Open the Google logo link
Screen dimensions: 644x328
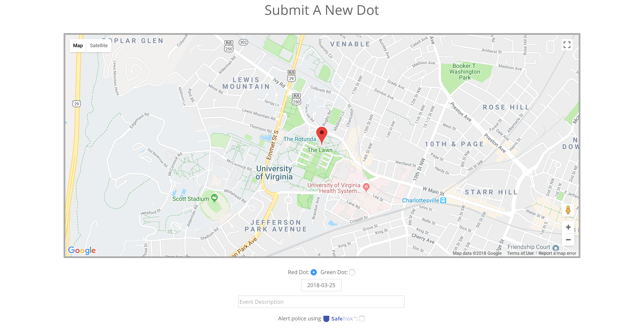tap(82, 250)
